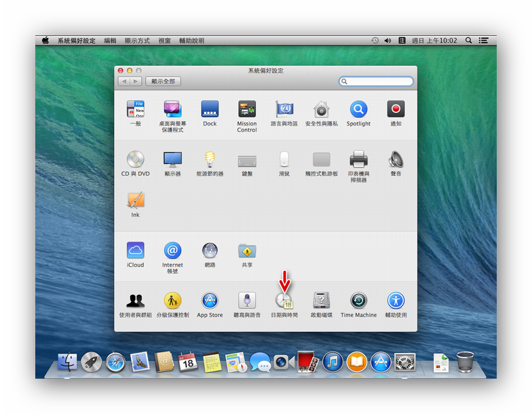Open the 編輯 menu
The width and height of the screenshot is (532, 414).
point(110,41)
